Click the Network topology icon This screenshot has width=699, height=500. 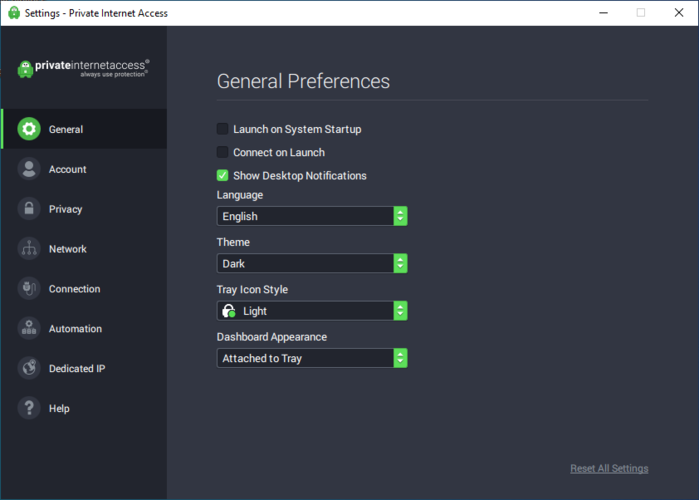[29, 249]
